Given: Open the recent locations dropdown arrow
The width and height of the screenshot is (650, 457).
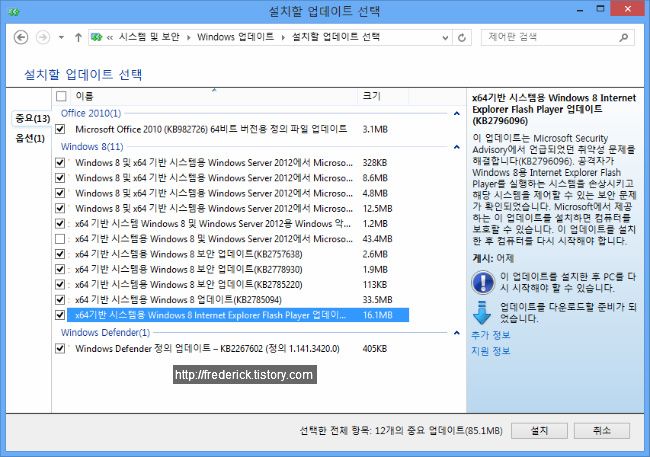Looking at the screenshot, I should (x=61, y=37).
